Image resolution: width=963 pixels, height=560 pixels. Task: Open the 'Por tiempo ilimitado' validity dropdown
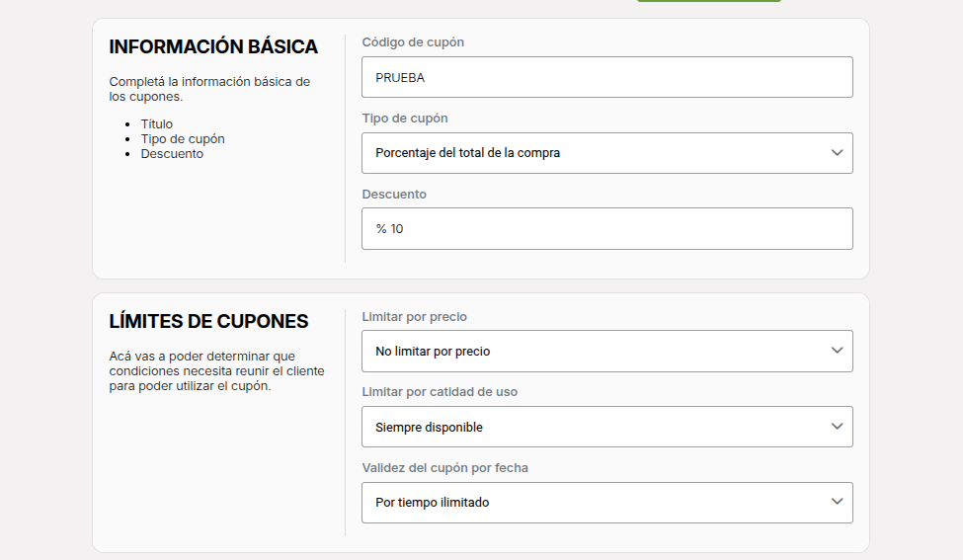pos(606,503)
